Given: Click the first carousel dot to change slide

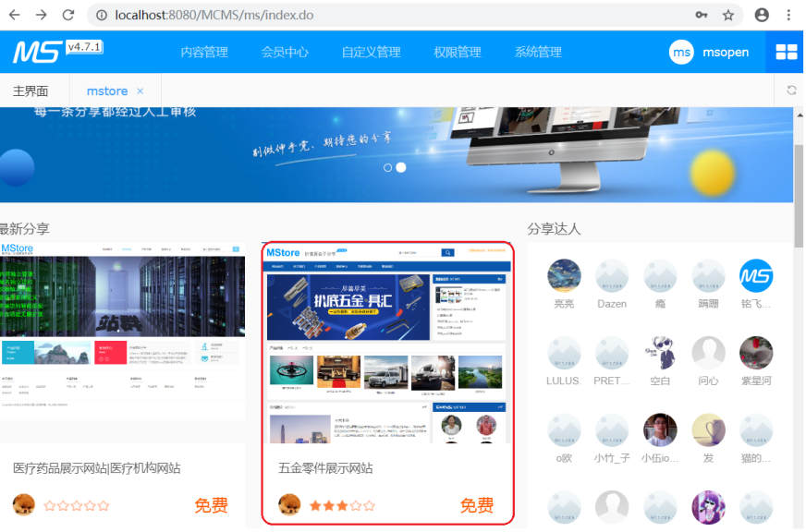Looking at the screenshot, I should [388, 167].
